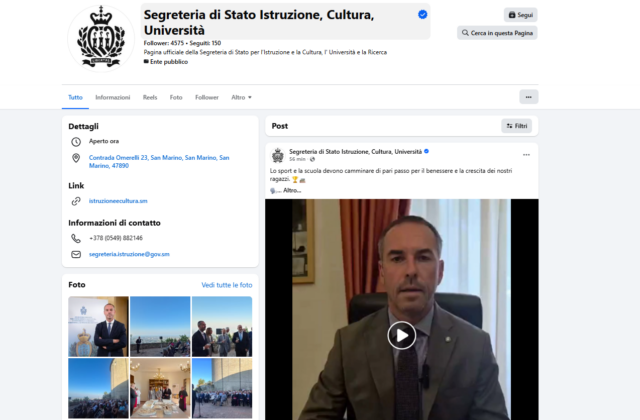Open post author name Segreteria di Stato link
Image resolution: width=640 pixels, height=420 pixels.
tap(356, 151)
